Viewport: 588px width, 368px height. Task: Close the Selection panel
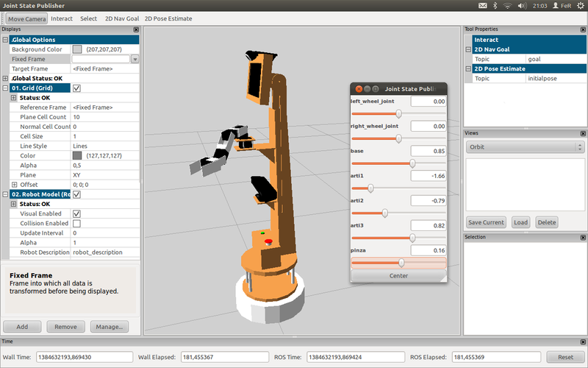(582, 237)
